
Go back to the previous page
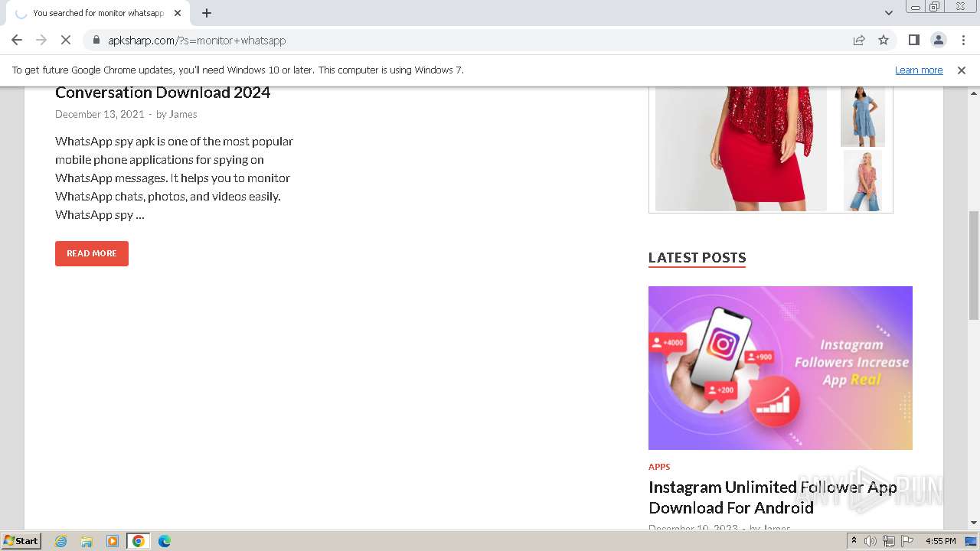coord(17,41)
